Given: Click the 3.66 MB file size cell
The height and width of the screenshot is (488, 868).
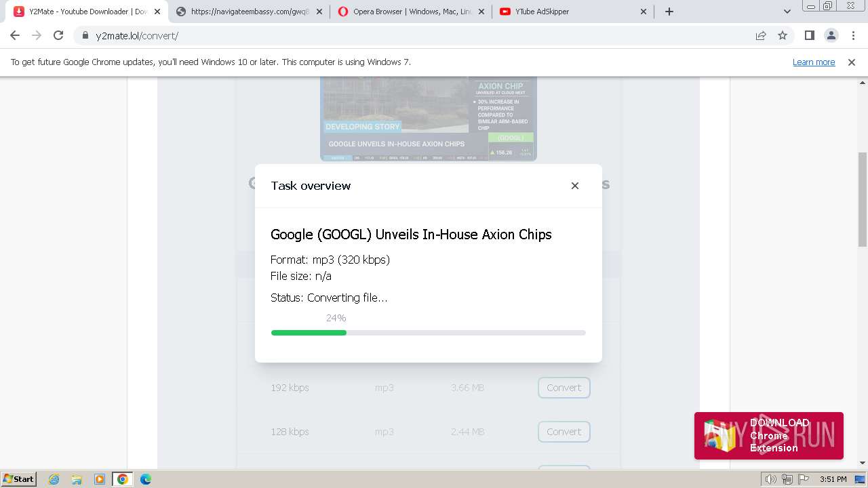Looking at the screenshot, I should 467,388.
